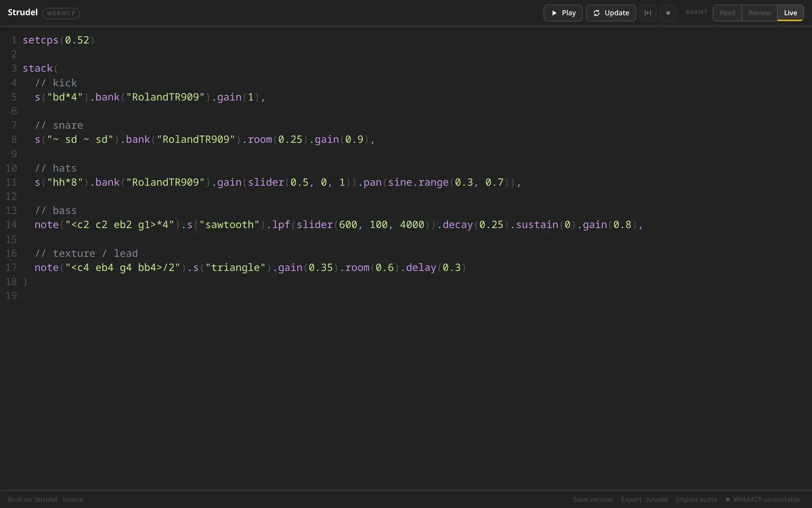Click the // hats comment
The height and width of the screenshot is (508, 812).
click(56, 168)
